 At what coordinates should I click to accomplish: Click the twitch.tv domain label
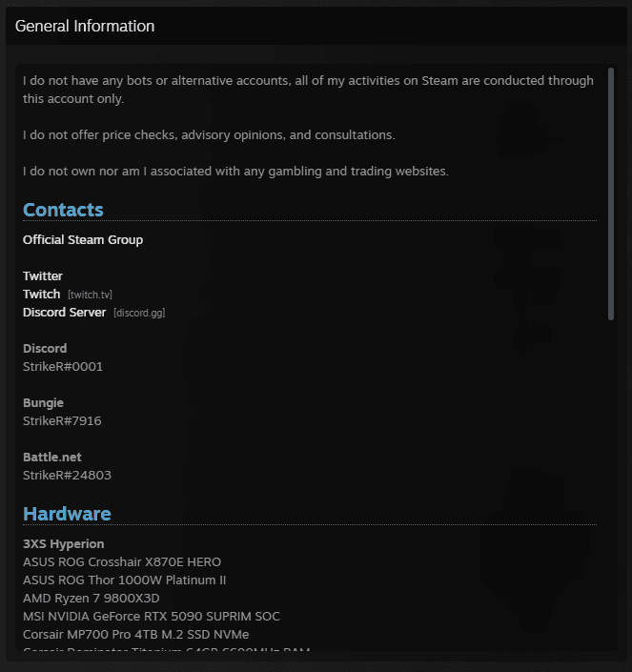(90, 295)
